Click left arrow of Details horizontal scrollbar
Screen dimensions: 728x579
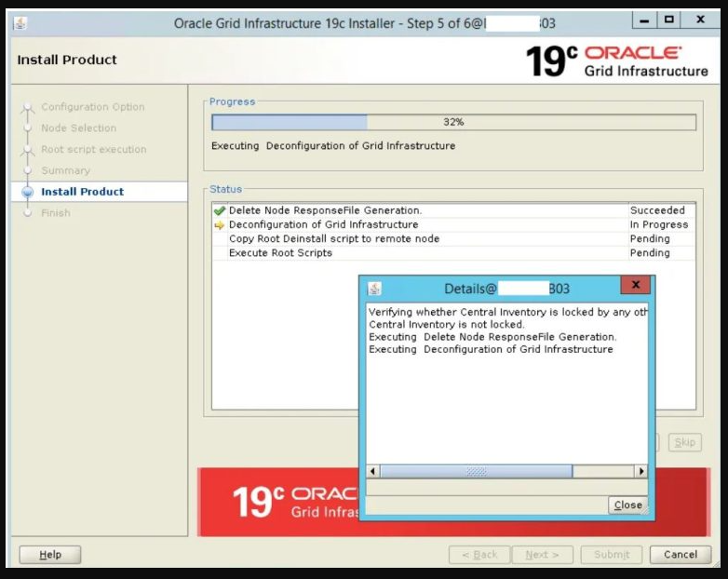[372, 471]
